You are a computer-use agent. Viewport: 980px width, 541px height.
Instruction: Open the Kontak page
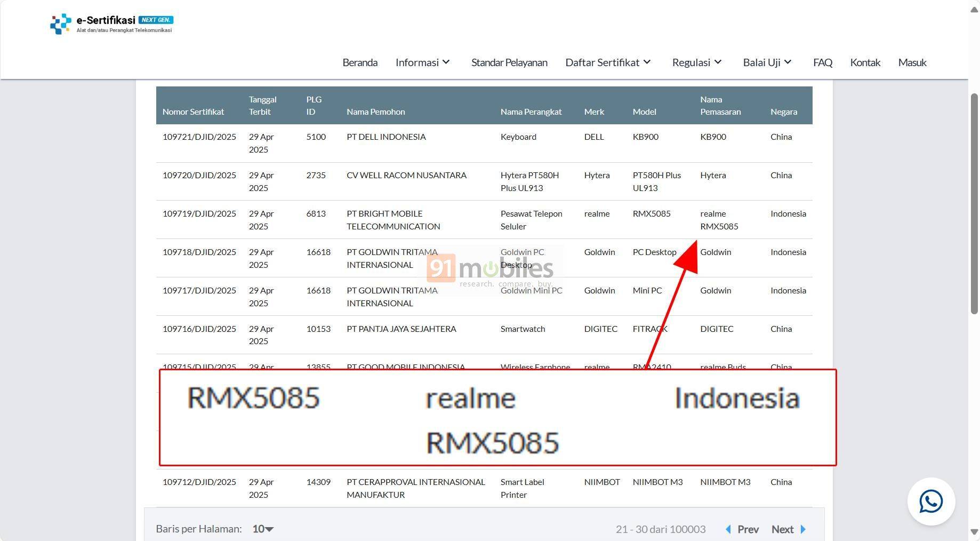coord(865,62)
